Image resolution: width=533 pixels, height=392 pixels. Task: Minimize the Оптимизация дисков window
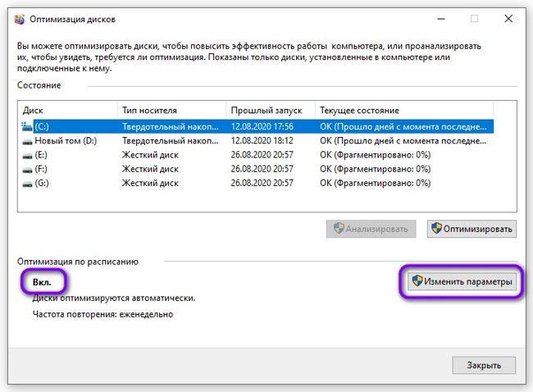point(441,19)
